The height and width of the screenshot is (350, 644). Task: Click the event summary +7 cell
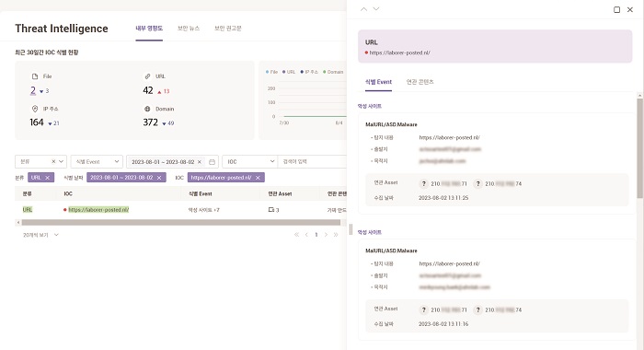click(203, 210)
